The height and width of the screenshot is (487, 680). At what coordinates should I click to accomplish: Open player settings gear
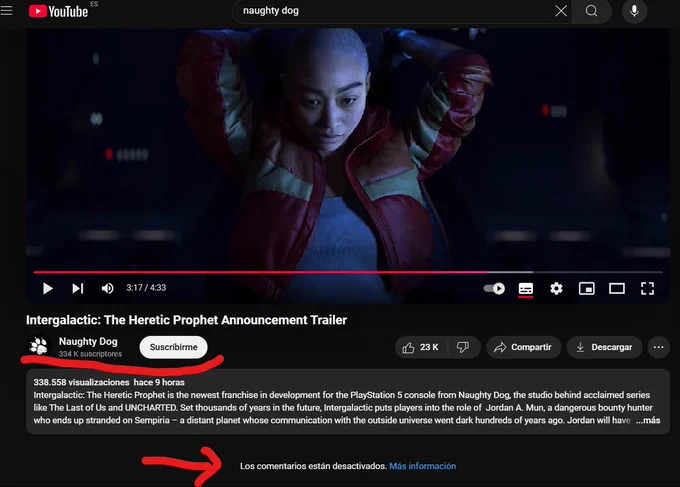point(556,288)
